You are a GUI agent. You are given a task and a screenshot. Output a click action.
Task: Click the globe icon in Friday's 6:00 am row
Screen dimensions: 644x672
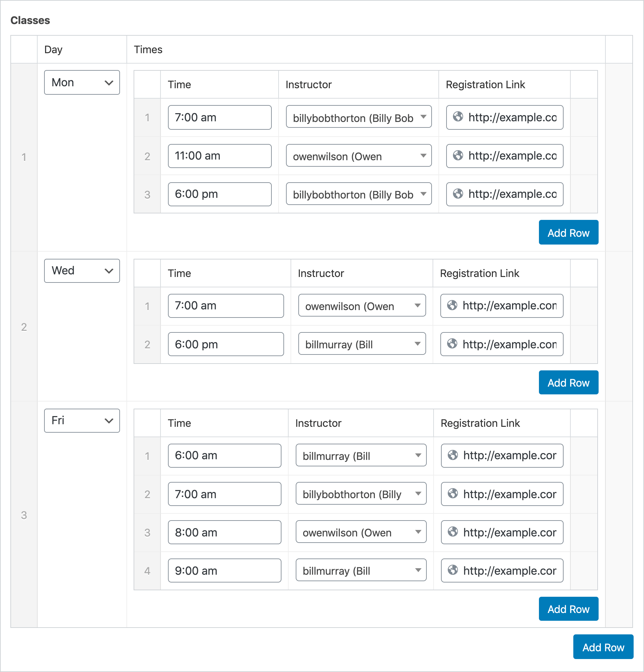tap(453, 456)
